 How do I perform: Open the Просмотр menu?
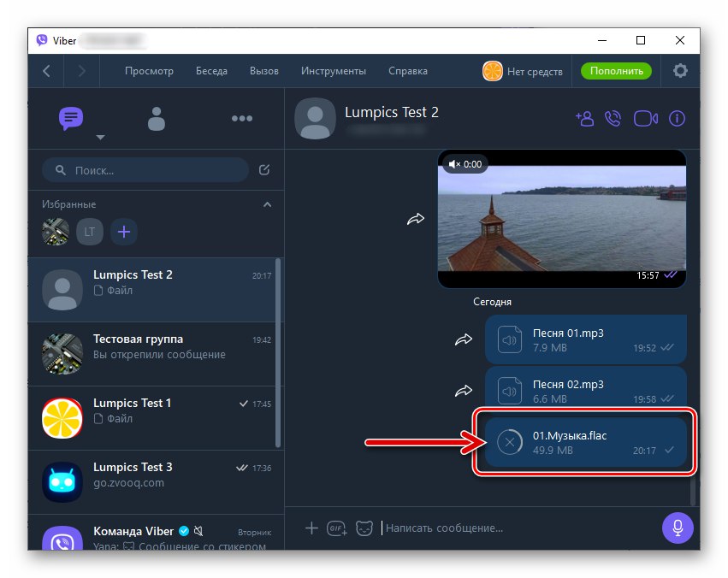point(149,71)
